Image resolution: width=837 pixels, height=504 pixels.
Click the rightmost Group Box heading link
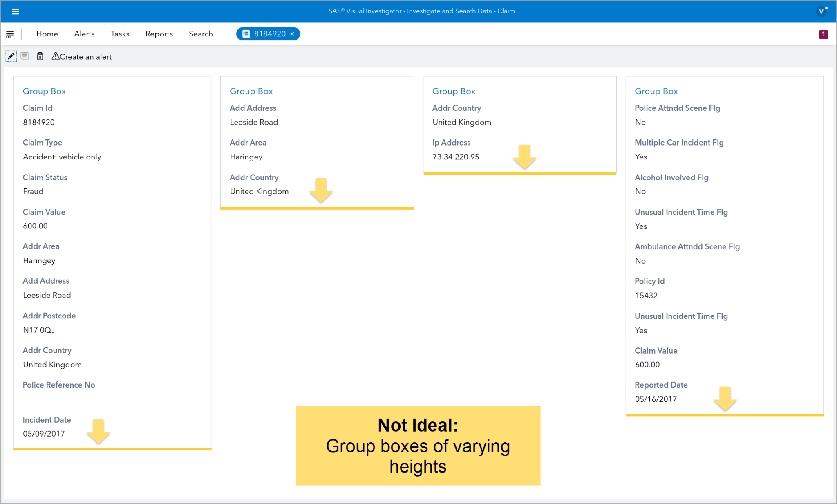click(656, 91)
